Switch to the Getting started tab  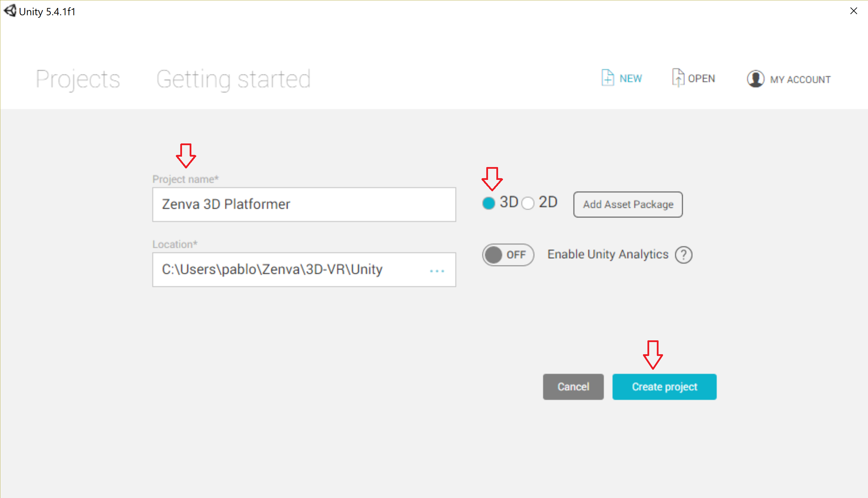tap(233, 80)
